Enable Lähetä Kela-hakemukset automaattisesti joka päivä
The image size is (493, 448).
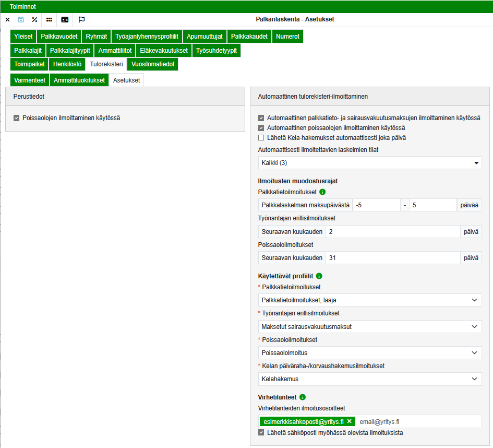pyautogui.click(x=261, y=138)
